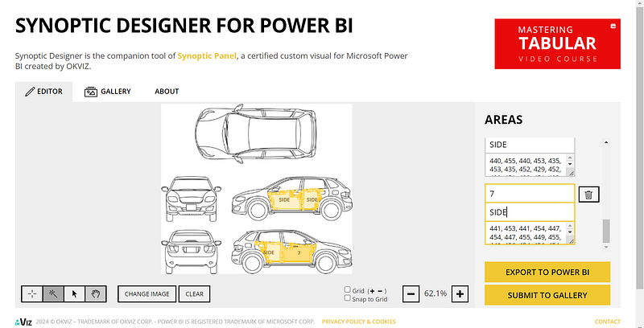
Task: Open the About tab
Action: [167, 92]
